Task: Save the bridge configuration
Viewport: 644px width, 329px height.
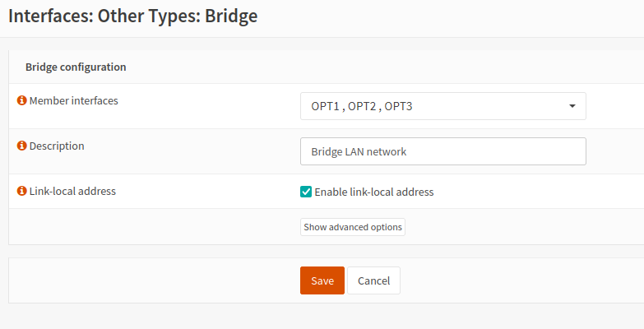Action: tap(322, 280)
